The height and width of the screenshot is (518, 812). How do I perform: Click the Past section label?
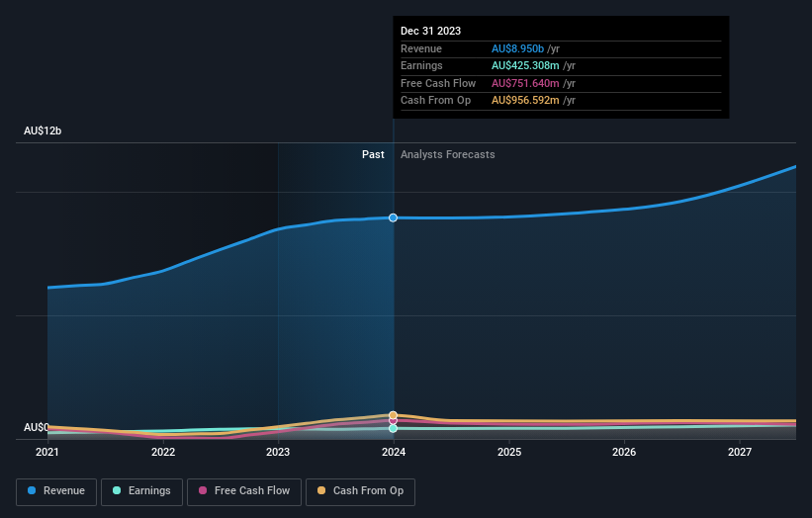373,154
